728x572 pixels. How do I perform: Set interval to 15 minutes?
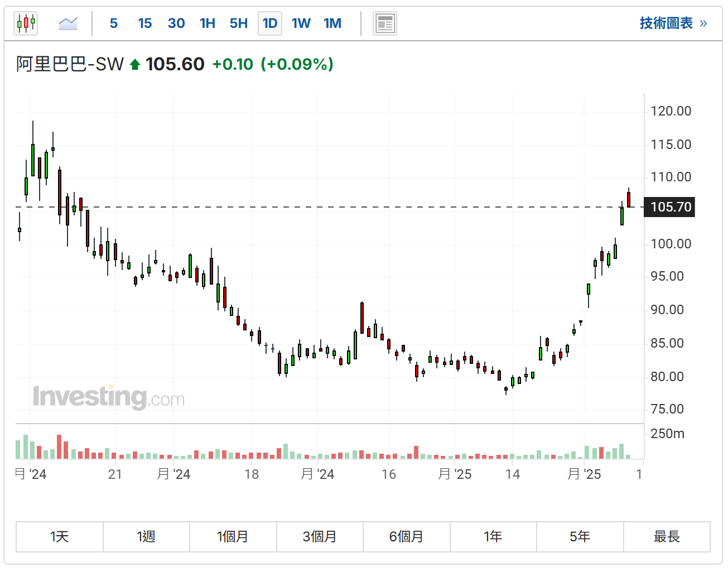coord(145,23)
